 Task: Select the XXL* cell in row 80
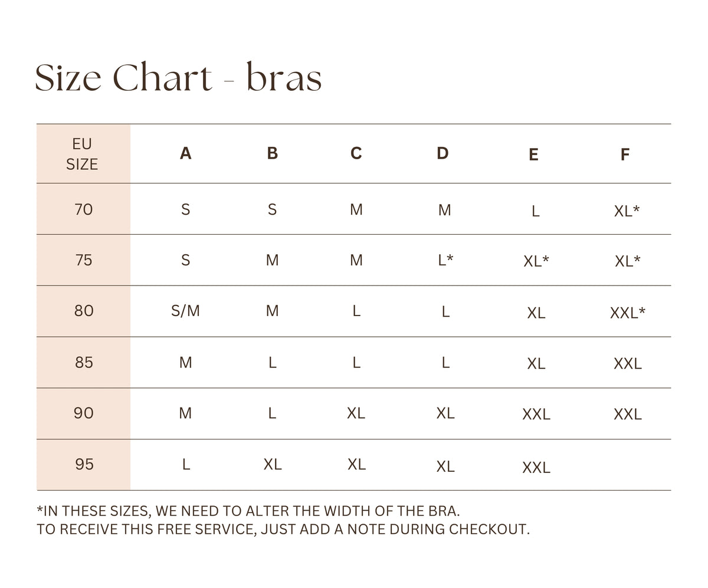pos(627,313)
